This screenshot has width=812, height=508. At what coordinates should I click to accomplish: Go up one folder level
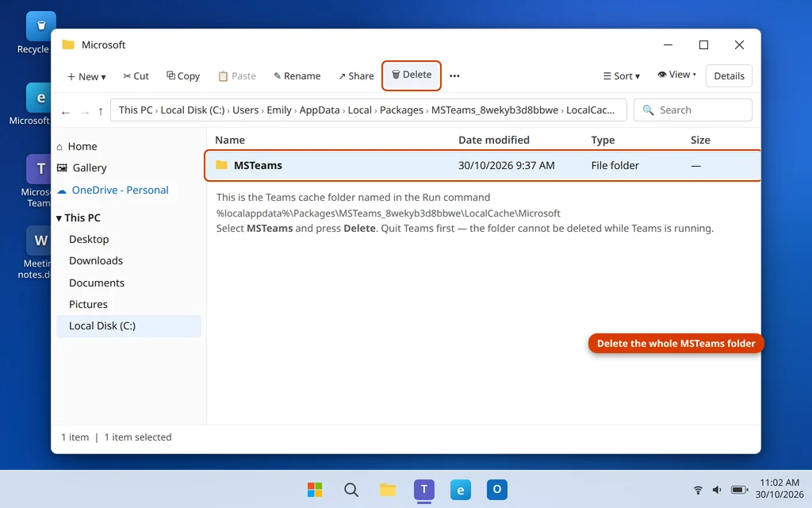(101, 111)
